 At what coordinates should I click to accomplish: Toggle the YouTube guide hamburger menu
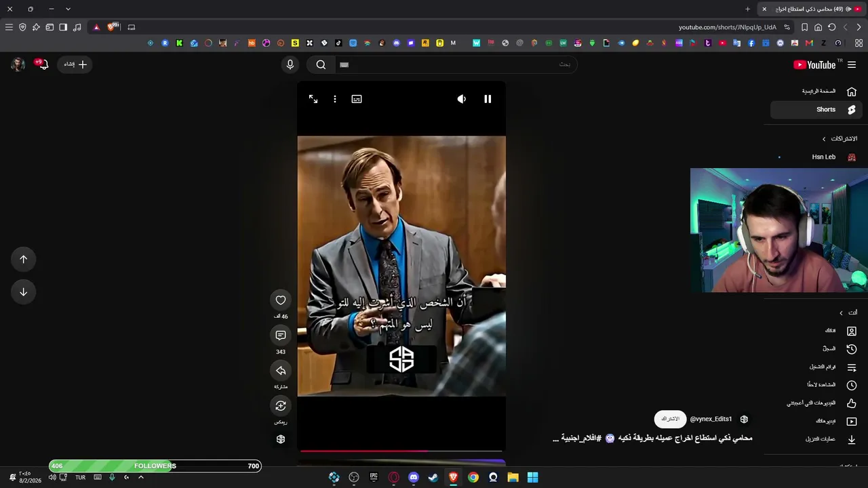click(x=852, y=65)
